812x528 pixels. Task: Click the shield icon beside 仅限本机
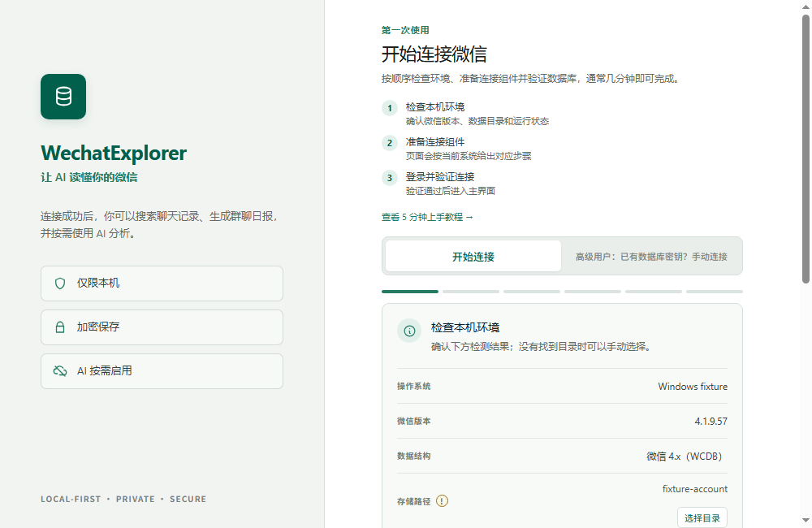60,283
